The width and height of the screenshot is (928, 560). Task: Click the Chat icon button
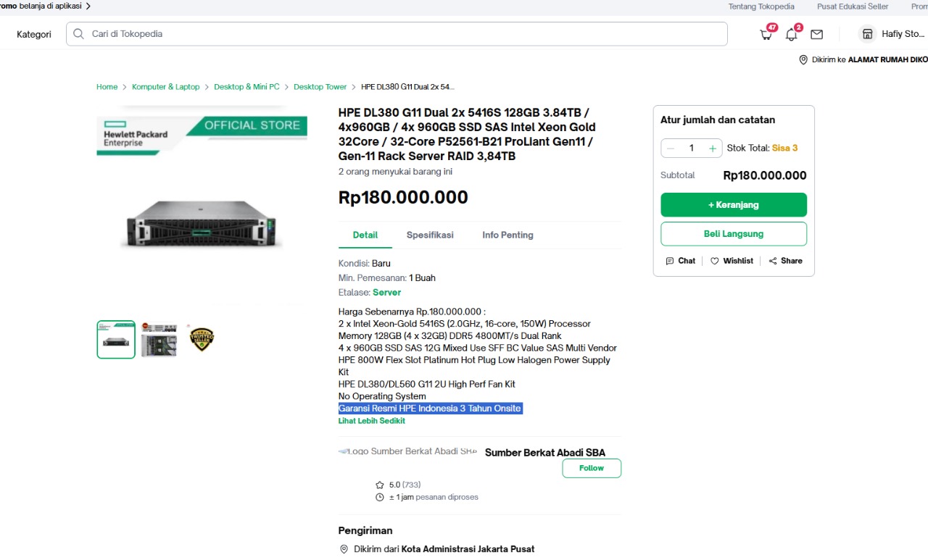[670, 261]
